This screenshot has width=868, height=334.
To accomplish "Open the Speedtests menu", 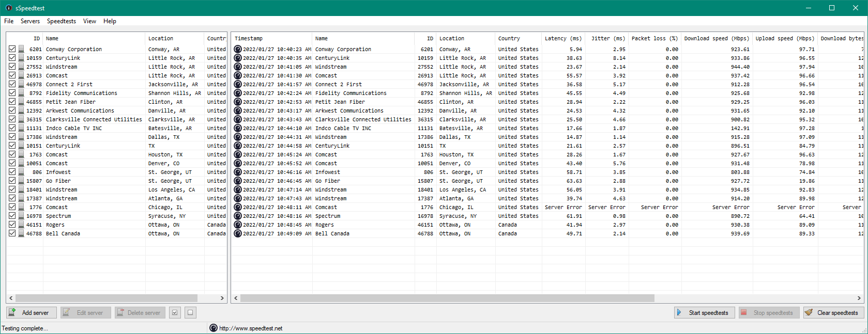I will [x=62, y=21].
